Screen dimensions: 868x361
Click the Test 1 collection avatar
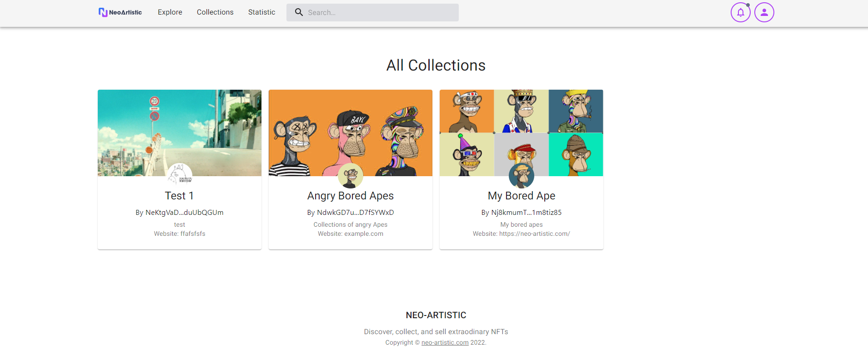point(180,176)
